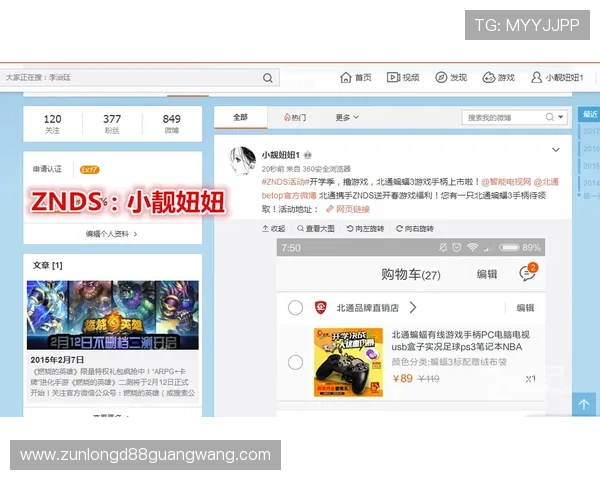Expand the chevron beside 北通品牌直销店

tap(413, 307)
